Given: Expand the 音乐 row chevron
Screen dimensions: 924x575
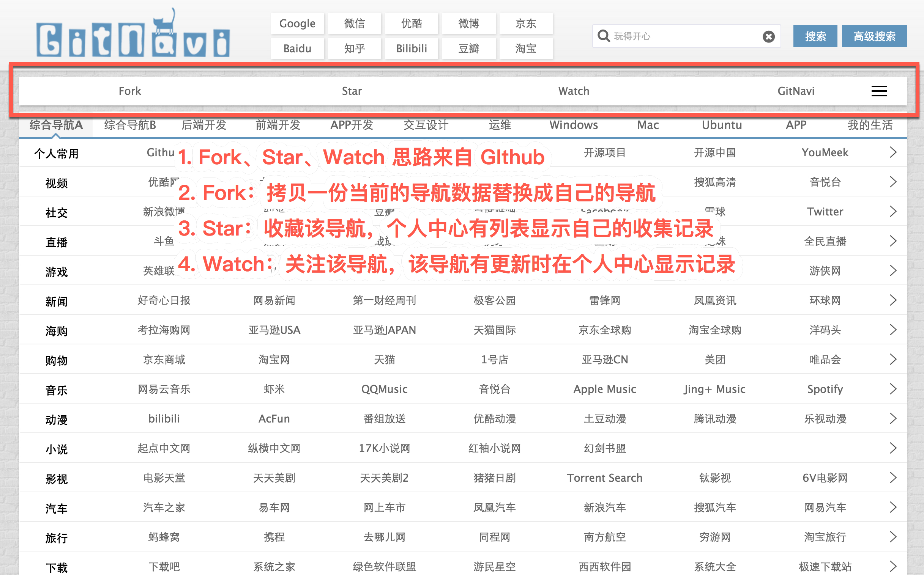Looking at the screenshot, I should click(893, 389).
